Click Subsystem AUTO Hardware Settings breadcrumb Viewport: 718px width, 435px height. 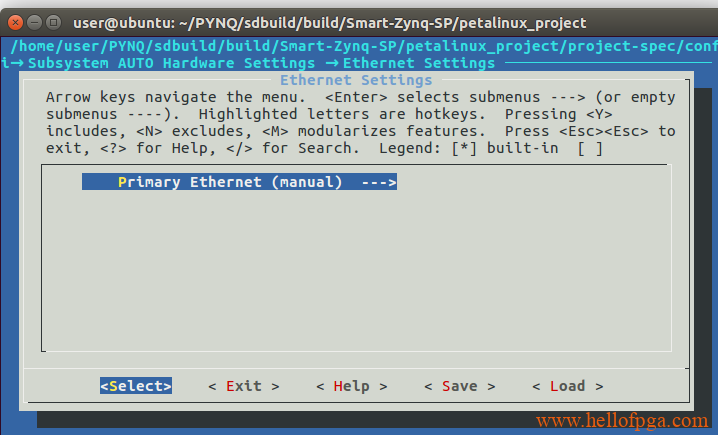tap(172, 63)
